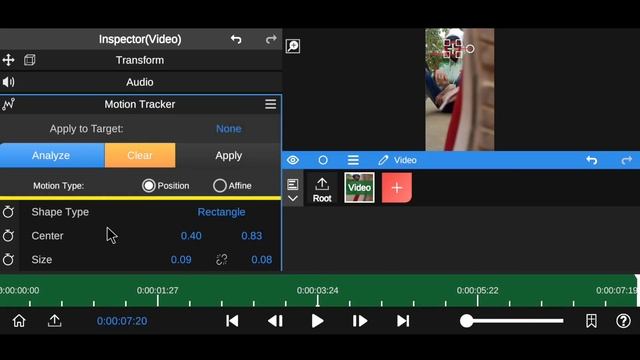Change Shape Type from Rectangle
Viewport: 640px width, 360px height.
(221, 212)
